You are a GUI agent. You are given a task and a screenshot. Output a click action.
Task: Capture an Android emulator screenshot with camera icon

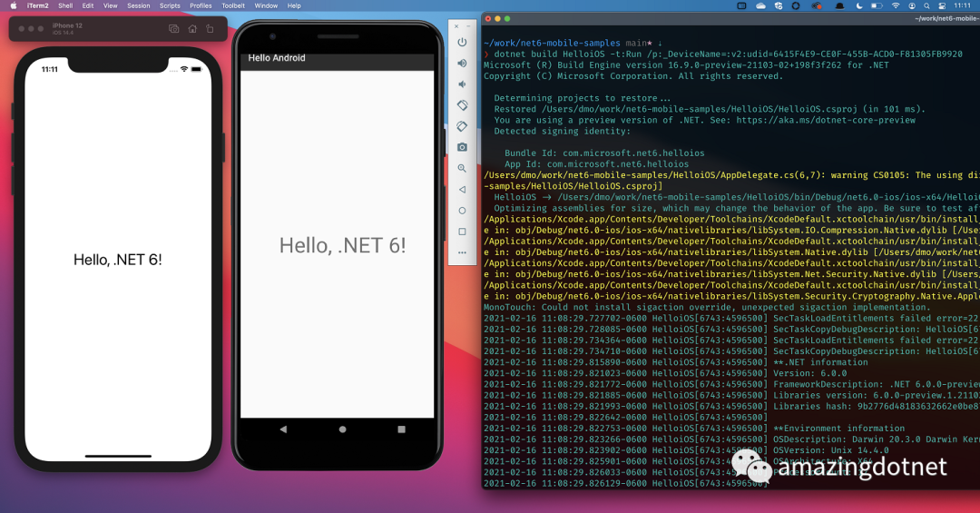(x=462, y=147)
